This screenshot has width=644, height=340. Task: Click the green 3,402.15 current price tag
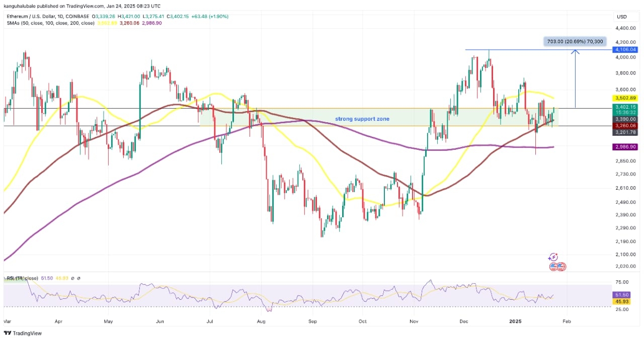point(625,107)
